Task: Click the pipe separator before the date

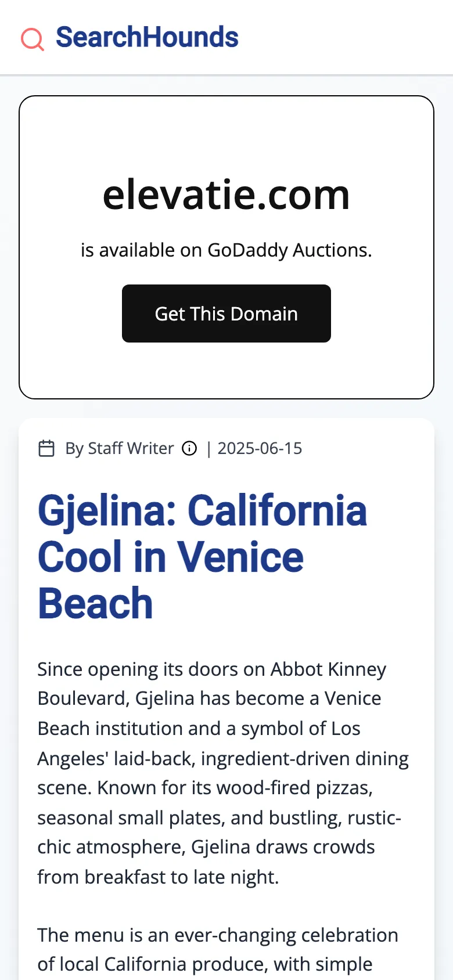Action: [208, 449]
